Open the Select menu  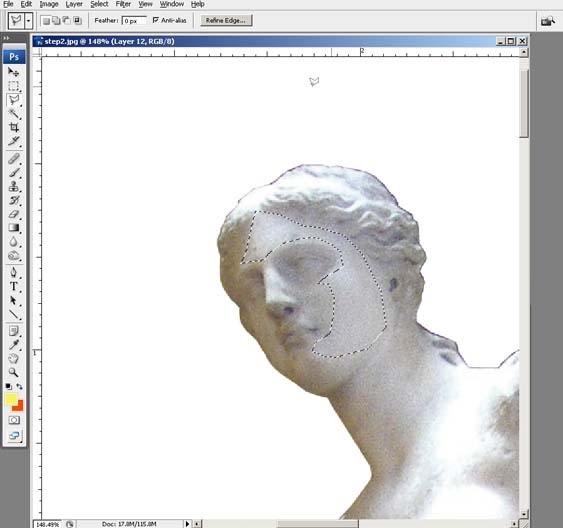(99, 4)
